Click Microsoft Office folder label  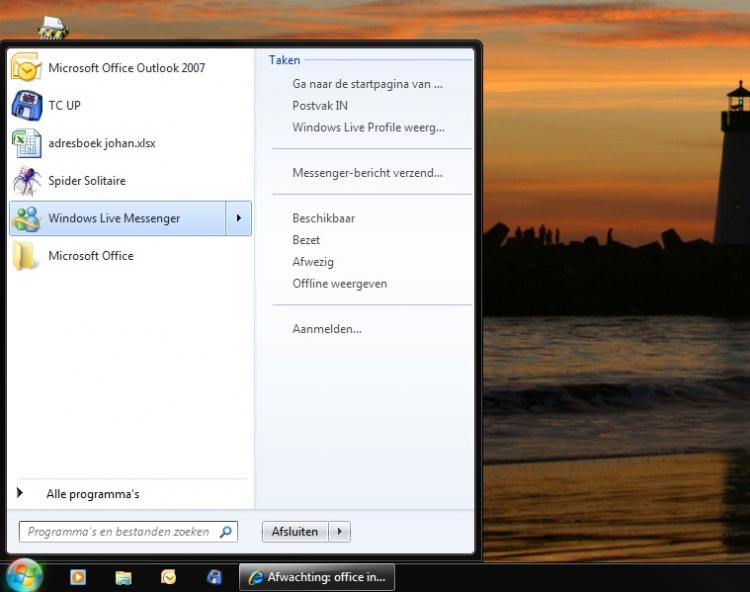pos(91,256)
